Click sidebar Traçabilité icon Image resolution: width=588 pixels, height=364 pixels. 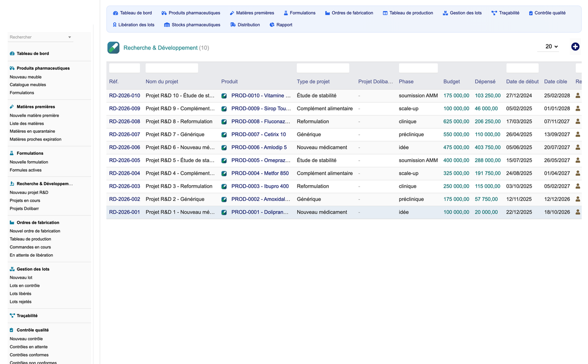(x=12, y=316)
